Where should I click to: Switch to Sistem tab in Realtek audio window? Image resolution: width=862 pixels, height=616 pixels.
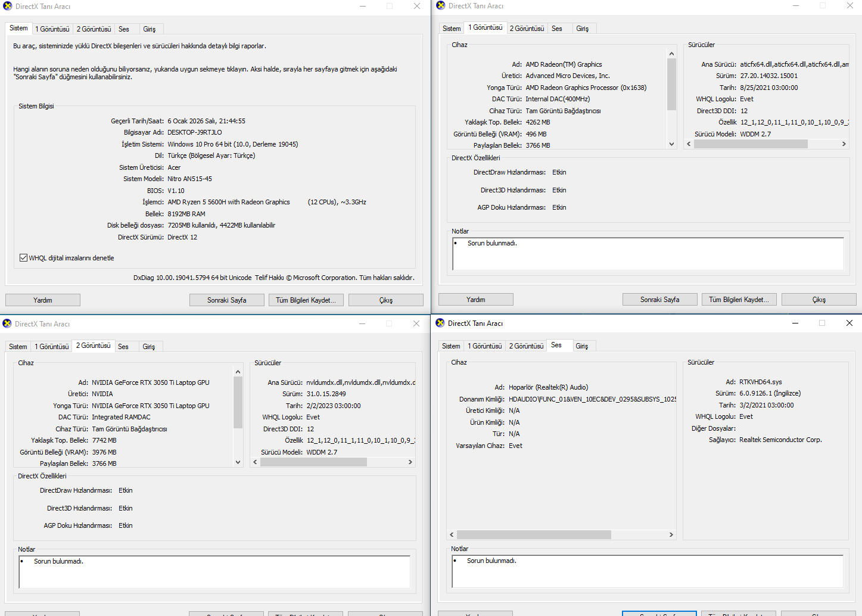(x=451, y=346)
